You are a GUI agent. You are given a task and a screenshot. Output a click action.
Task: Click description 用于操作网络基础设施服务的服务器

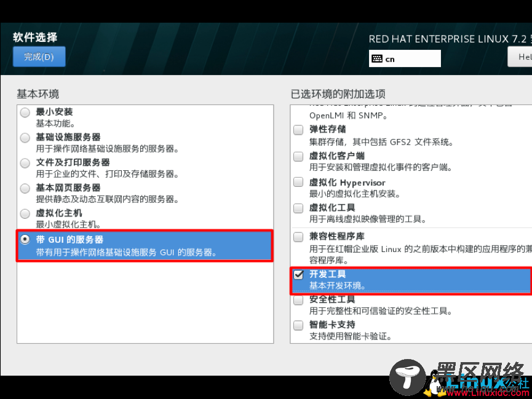[107, 149]
